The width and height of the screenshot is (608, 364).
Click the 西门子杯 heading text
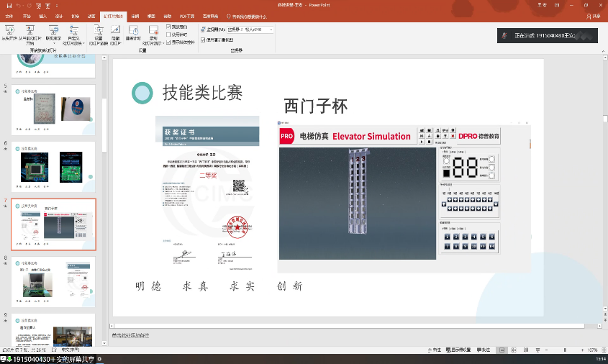[316, 106]
